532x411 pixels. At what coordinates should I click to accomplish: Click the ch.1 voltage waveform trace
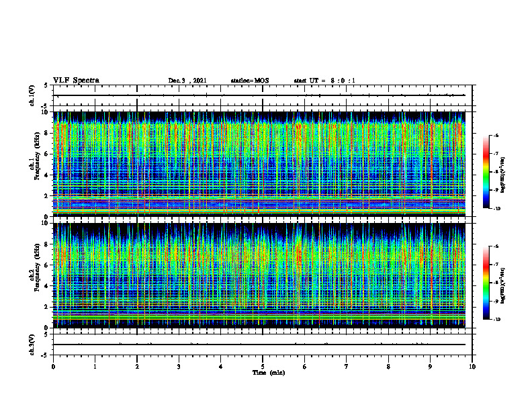tap(259, 95)
